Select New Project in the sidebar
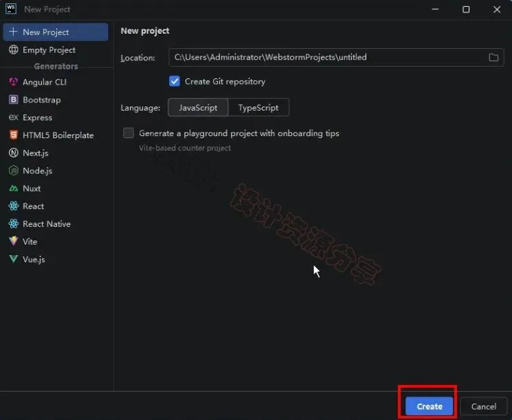512x420 pixels. coord(56,32)
